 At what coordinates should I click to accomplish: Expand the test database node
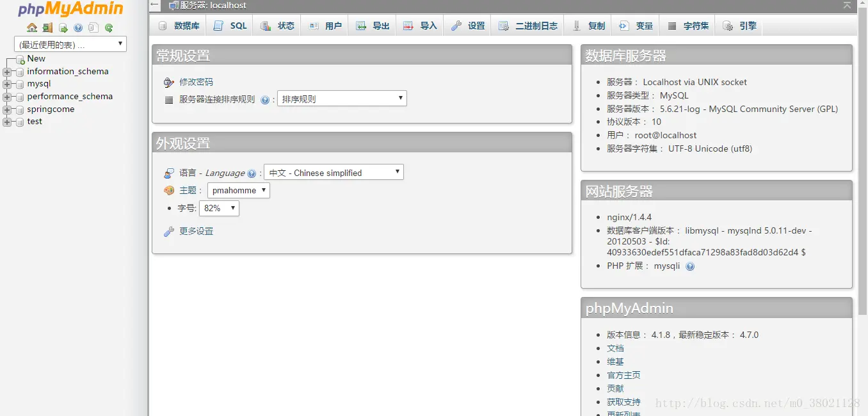[x=7, y=122]
